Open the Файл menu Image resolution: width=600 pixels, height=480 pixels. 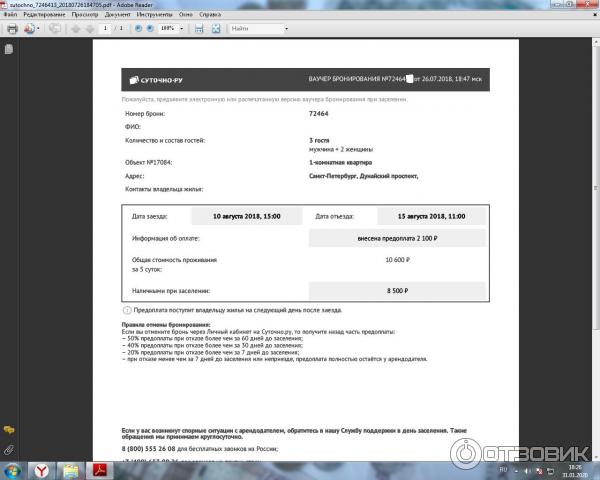pos(10,16)
